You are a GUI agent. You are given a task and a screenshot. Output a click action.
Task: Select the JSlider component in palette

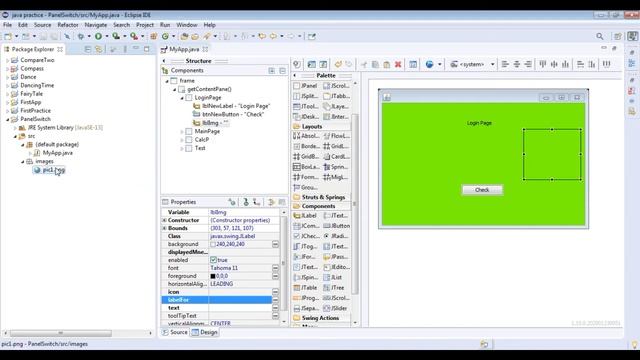point(336,308)
